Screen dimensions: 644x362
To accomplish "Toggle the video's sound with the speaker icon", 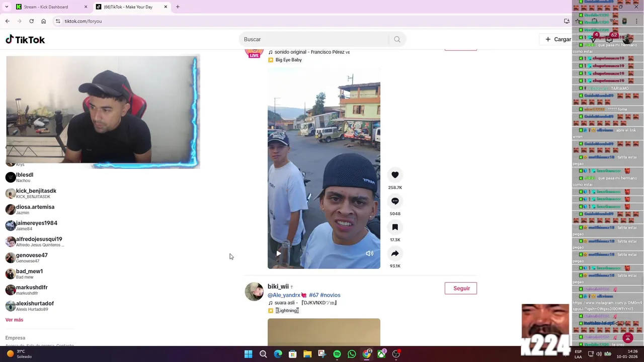I will click(x=369, y=253).
